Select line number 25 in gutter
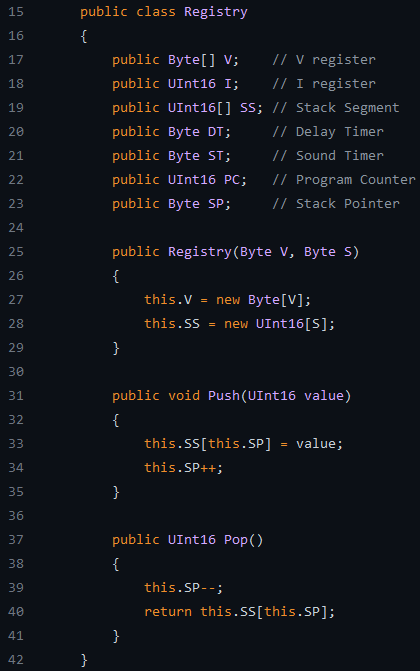This screenshot has height=671, width=420. click(x=16, y=252)
